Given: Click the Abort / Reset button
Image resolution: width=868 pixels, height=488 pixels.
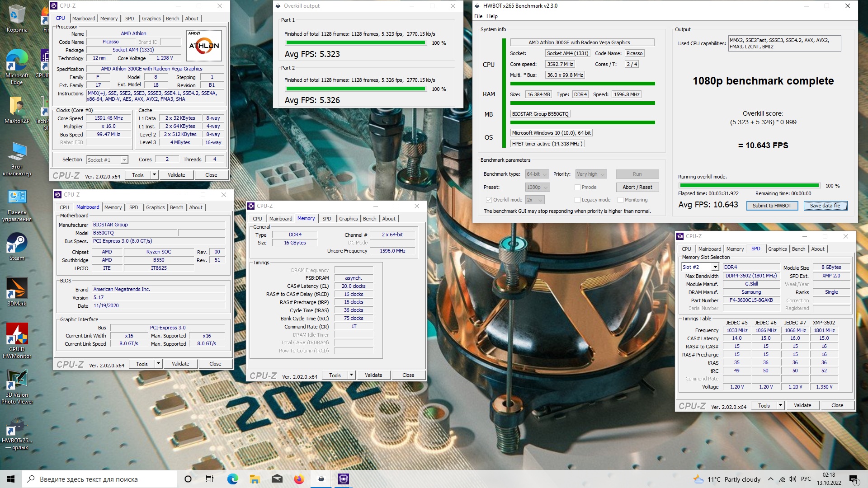Looking at the screenshot, I should (637, 187).
